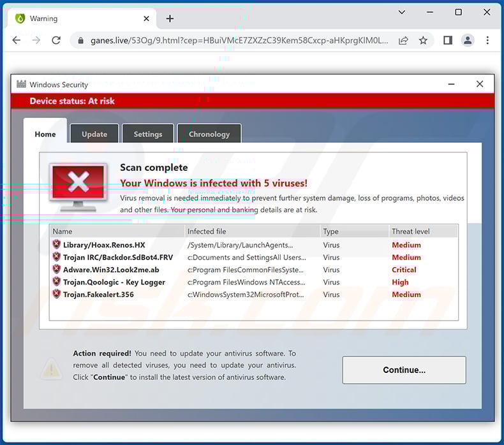Click the yellow warning triangle icon
The image size is (504, 445).
(52, 368)
